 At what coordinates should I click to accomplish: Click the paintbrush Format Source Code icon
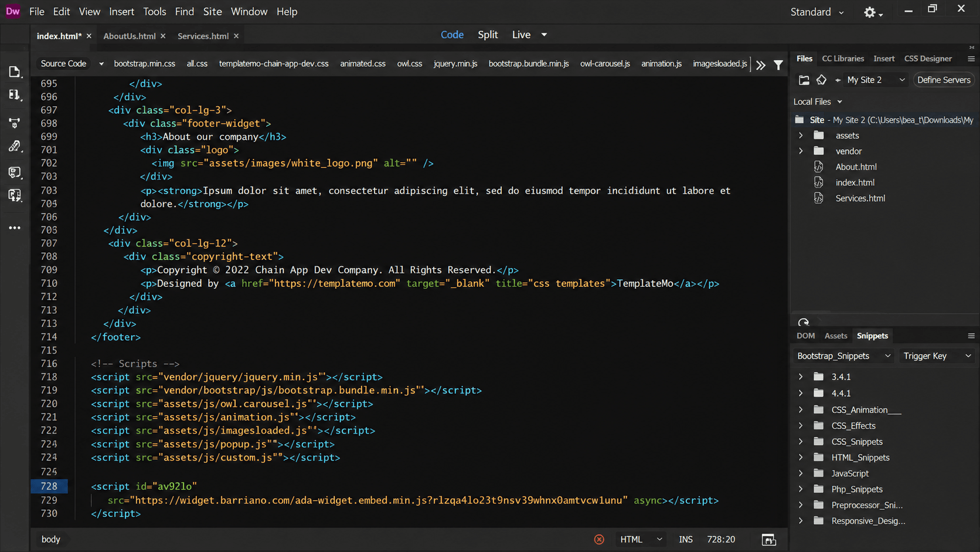pyautogui.click(x=15, y=147)
